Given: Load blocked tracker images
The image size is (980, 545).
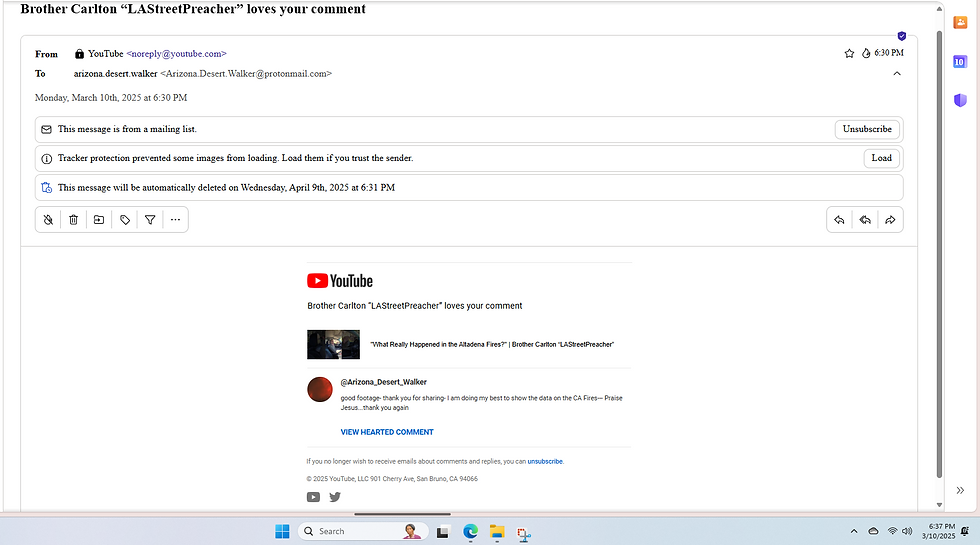Looking at the screenshot, I should (881, 158).
